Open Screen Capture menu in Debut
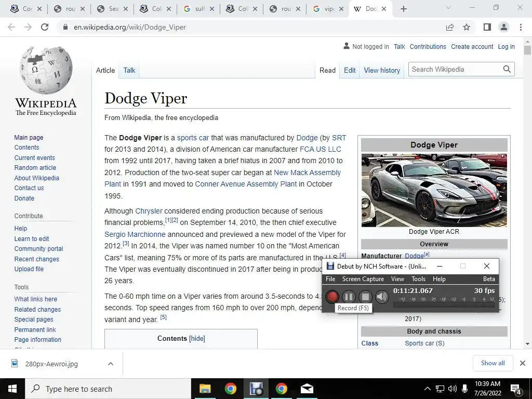The width and height of the screenshot is (532, 399). [363, 279]
